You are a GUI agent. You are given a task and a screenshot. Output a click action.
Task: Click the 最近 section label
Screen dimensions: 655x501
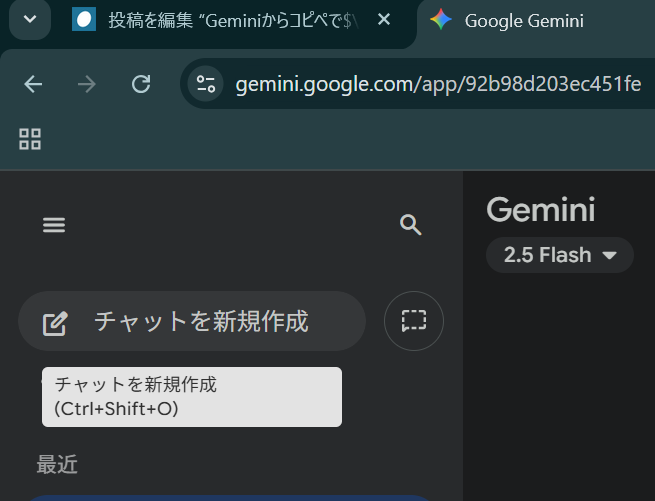pos(57,464)
